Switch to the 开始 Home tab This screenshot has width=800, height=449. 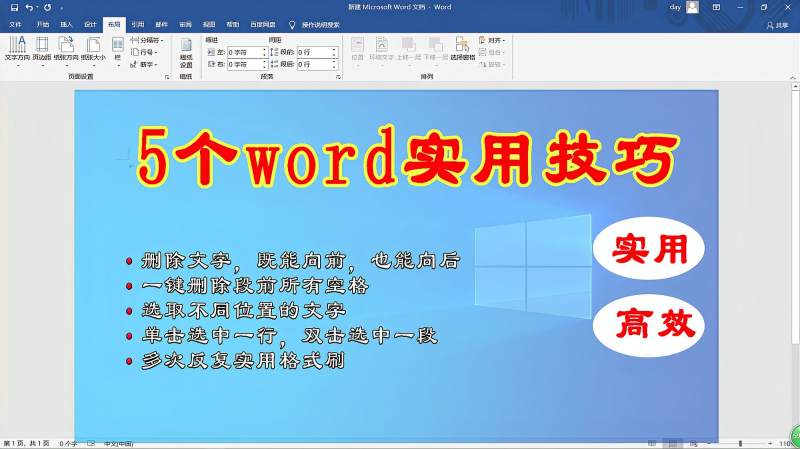[43, 24]
